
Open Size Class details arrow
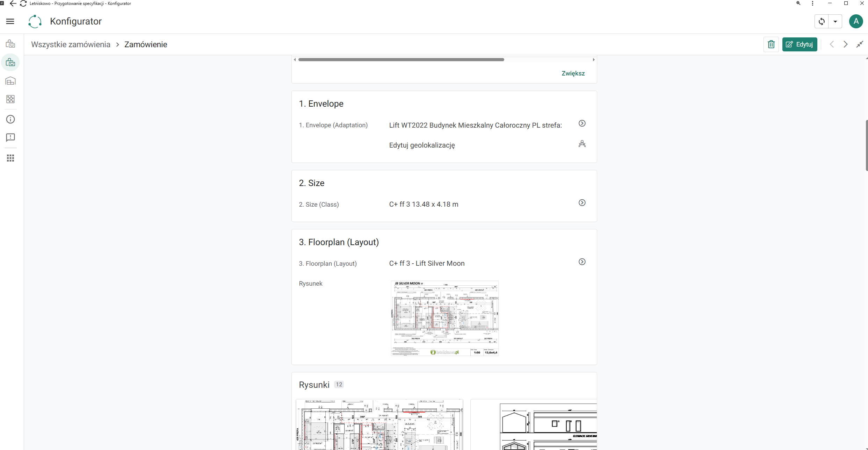point(582,203)
